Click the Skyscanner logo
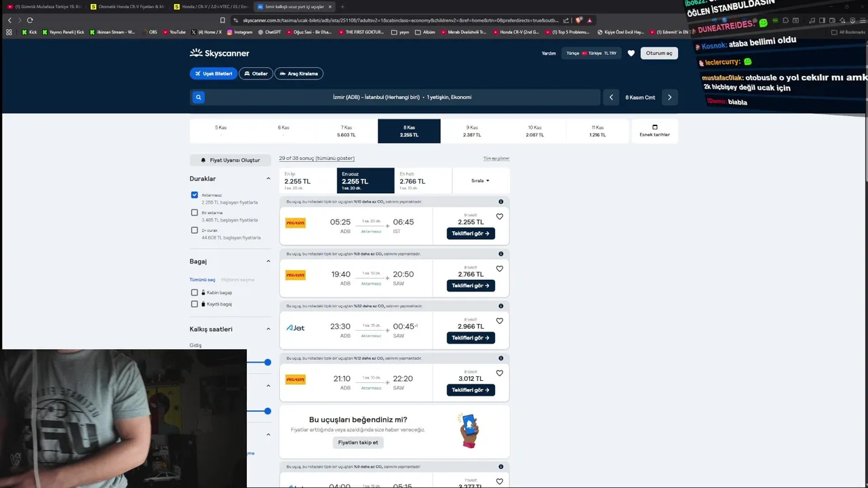 pyautogui.click(x=219, y=53)
